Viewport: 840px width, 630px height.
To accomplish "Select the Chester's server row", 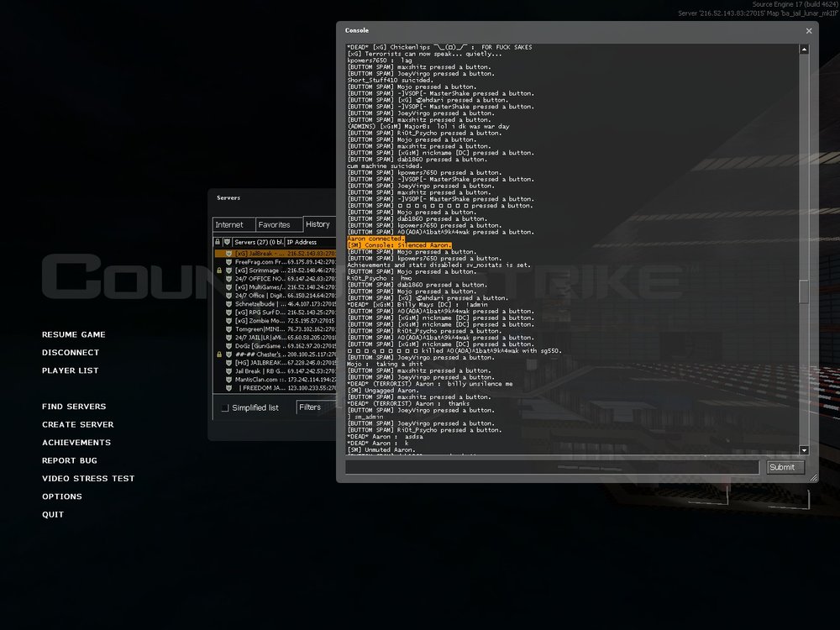I will 275,354.
